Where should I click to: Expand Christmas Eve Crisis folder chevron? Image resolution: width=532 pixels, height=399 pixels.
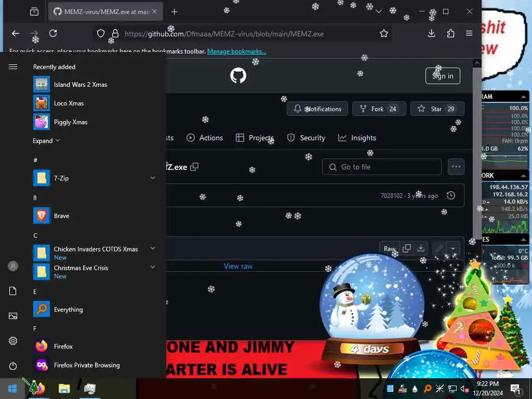coord(153,267)
